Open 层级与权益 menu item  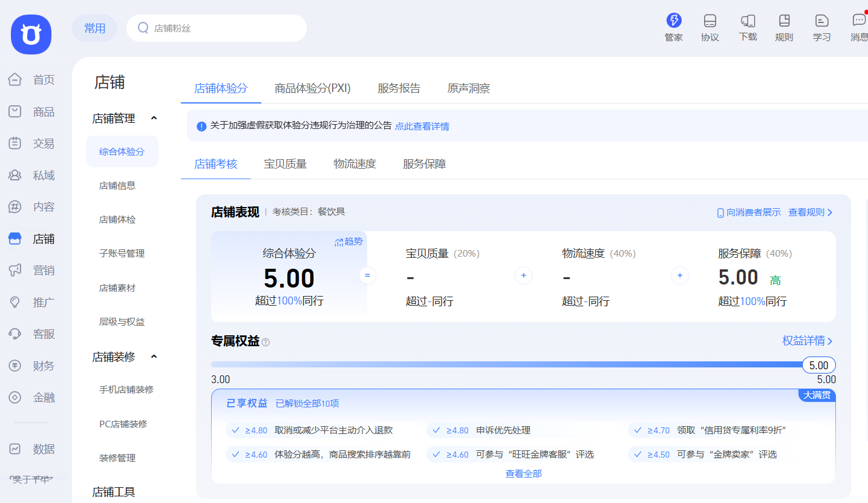pos(122,322)
